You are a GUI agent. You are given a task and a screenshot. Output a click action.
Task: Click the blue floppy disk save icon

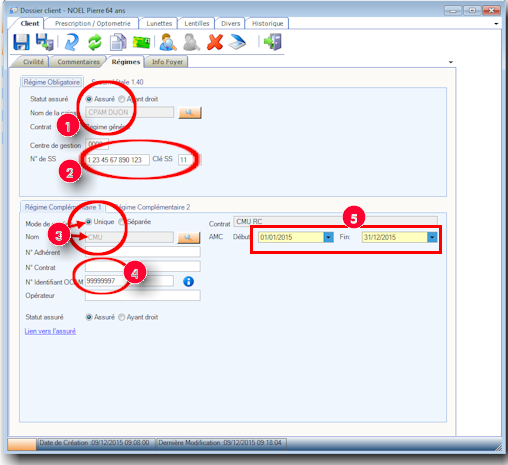pos(21,42)
